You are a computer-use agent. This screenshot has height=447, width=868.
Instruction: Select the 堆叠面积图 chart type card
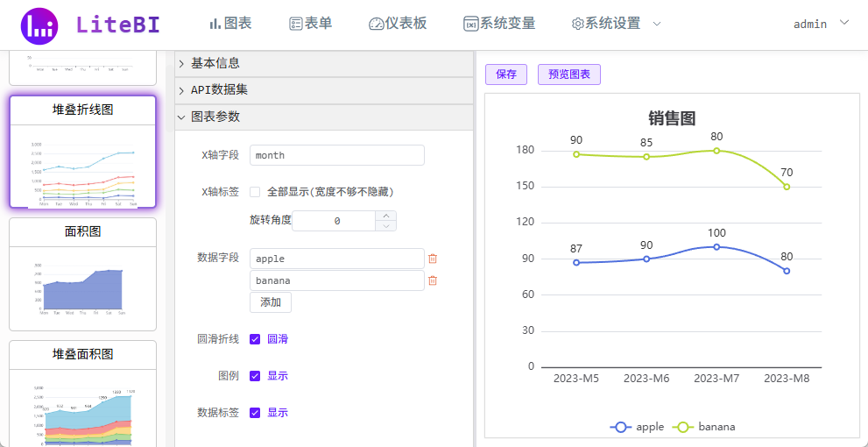click(x=83, y=394)
